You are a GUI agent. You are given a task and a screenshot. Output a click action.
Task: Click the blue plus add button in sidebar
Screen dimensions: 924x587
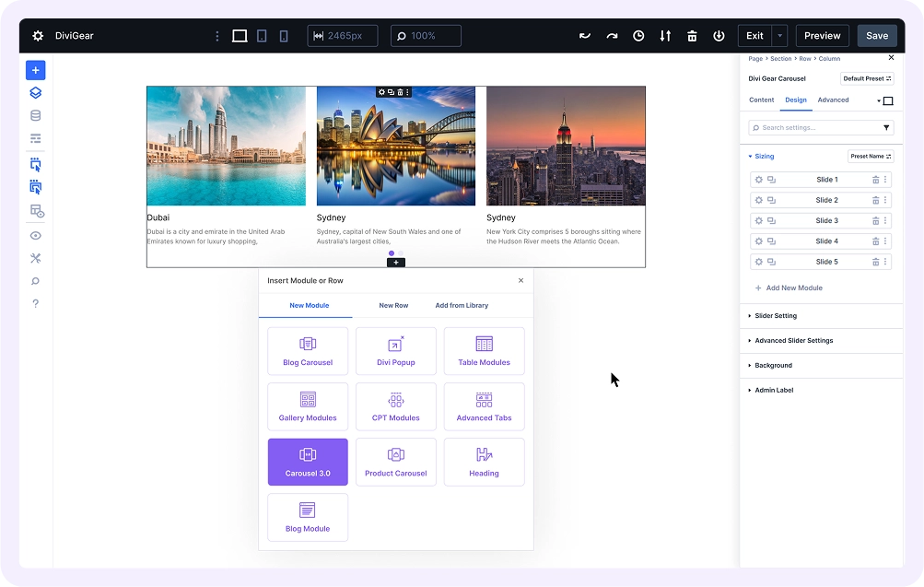click(x=35, y=70)
